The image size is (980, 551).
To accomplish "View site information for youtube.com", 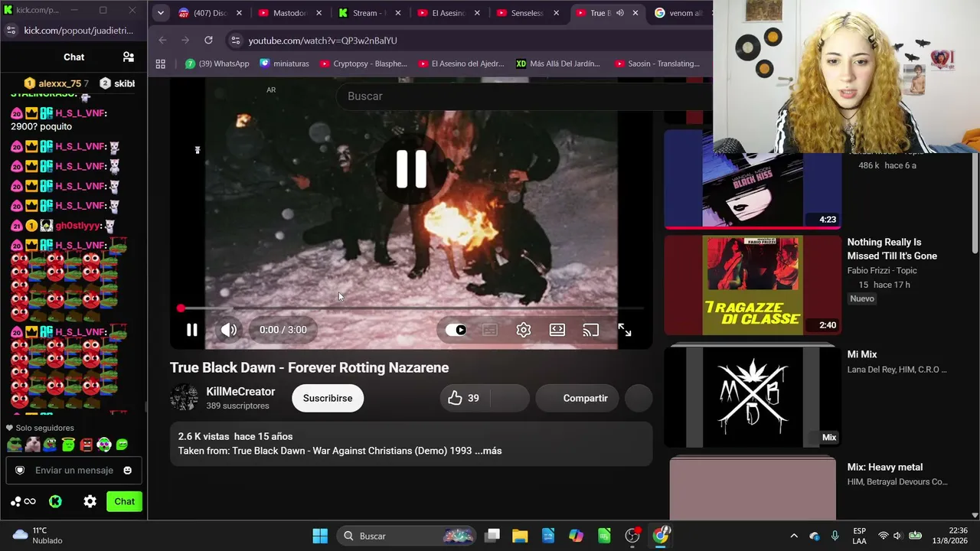I will [x=235, y=41].
